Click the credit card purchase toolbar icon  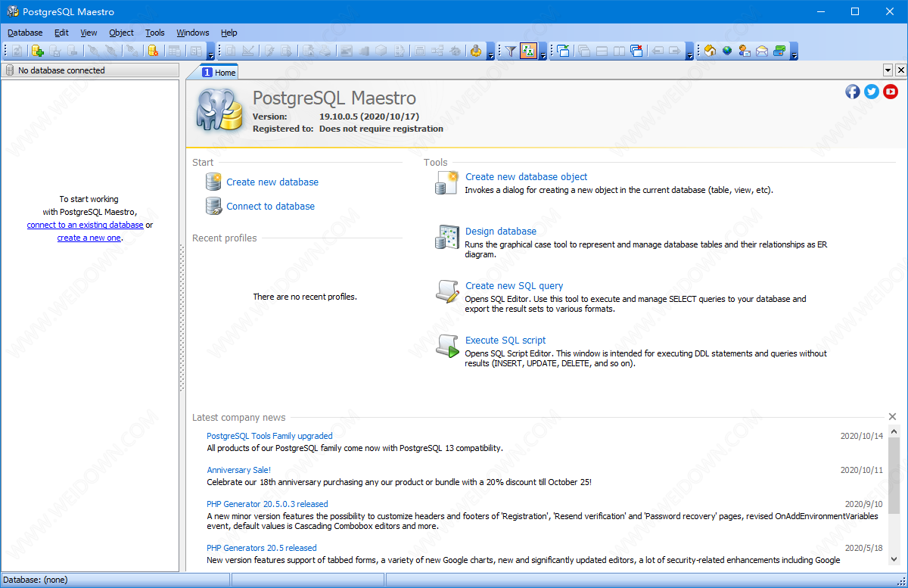(x=779, y=51)
